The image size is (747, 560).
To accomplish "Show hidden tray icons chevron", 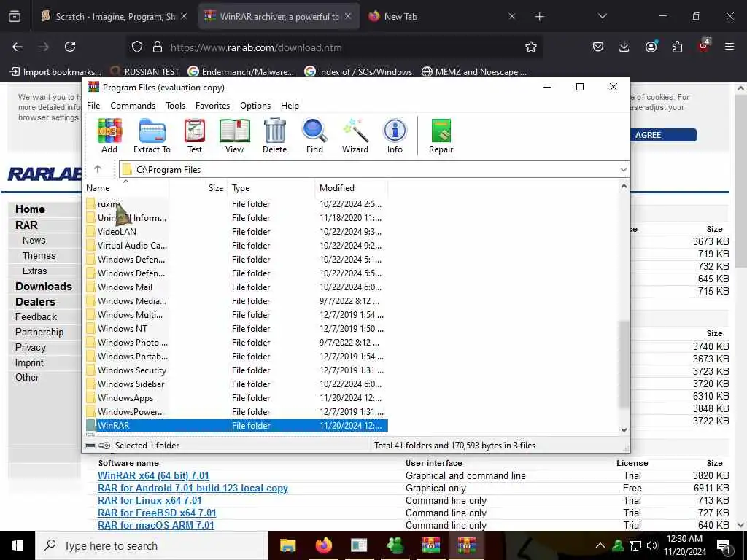I will pyautogui.click(x=600, y=545).
